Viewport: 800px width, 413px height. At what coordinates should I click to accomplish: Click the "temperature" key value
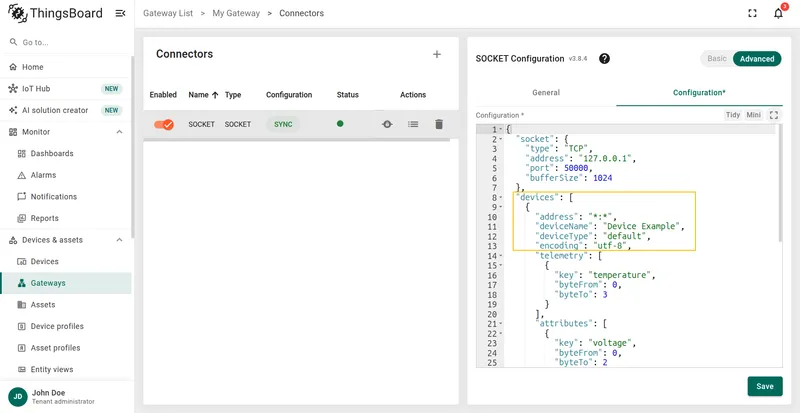[617, 275]
